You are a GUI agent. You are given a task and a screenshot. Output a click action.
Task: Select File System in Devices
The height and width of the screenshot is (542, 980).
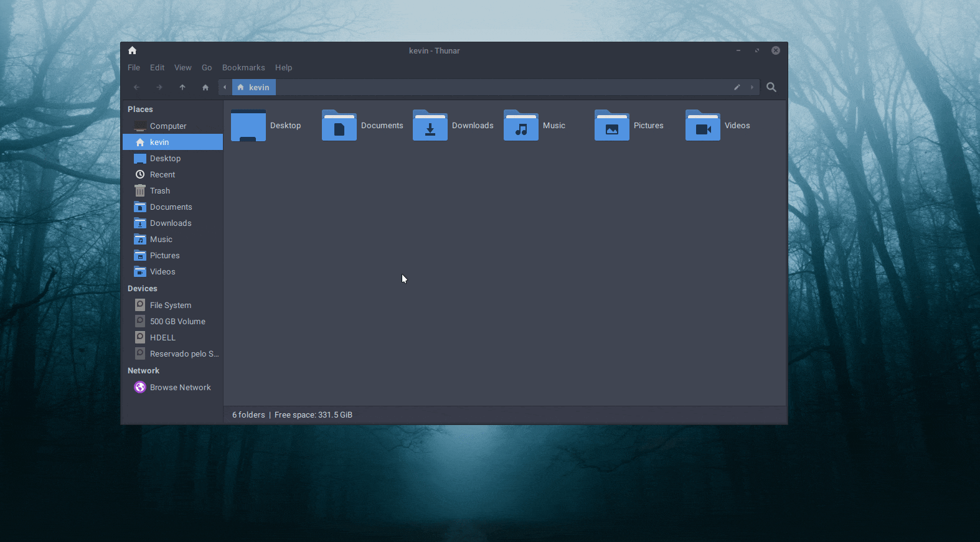[170, 306]
